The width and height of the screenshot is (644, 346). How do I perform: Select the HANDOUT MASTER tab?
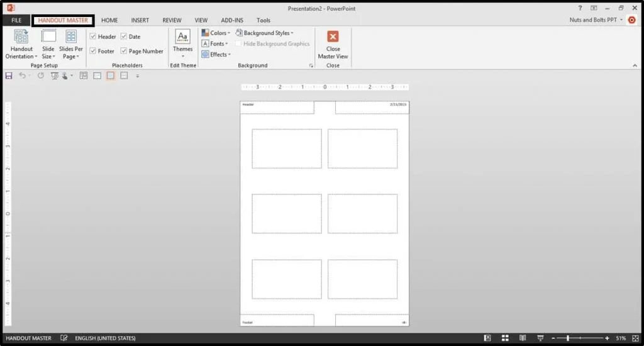pos(63,20)
